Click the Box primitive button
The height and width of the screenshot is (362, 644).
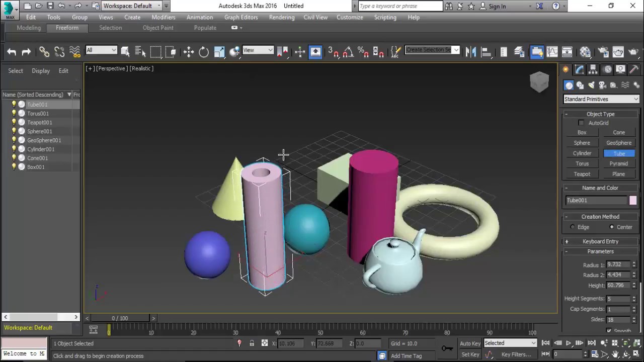[582, 132]
